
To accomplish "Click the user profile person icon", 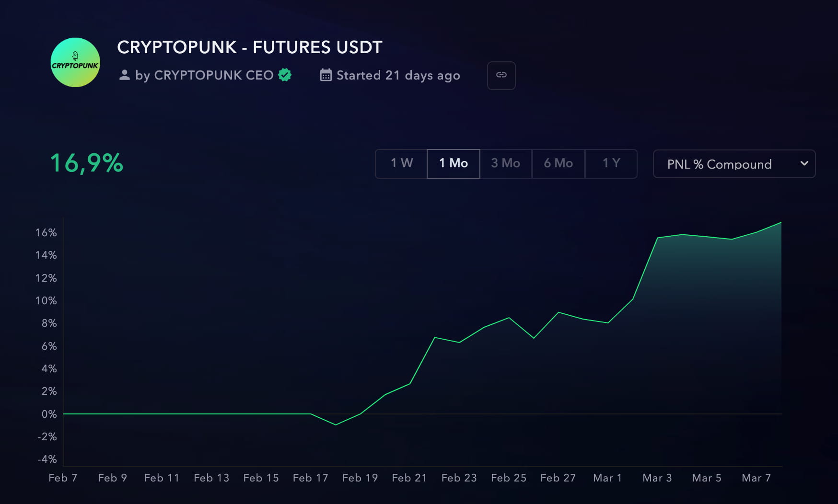I will tap(124, 75).
